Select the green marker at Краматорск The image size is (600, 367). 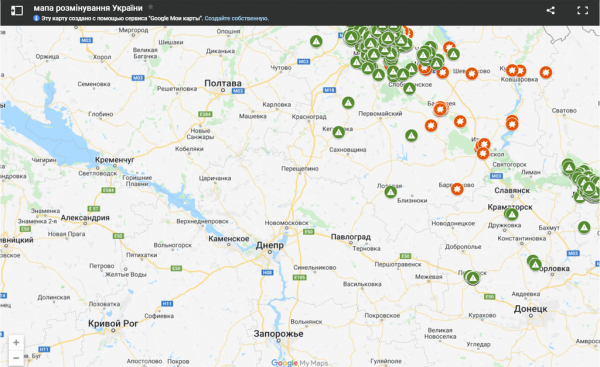(x=512, y=214)
